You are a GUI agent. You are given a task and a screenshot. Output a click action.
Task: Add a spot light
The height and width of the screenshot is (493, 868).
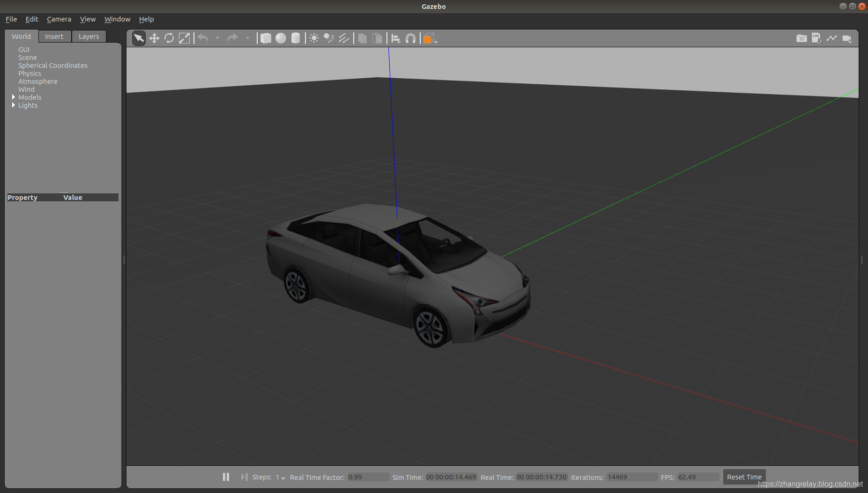click(329, 38)
